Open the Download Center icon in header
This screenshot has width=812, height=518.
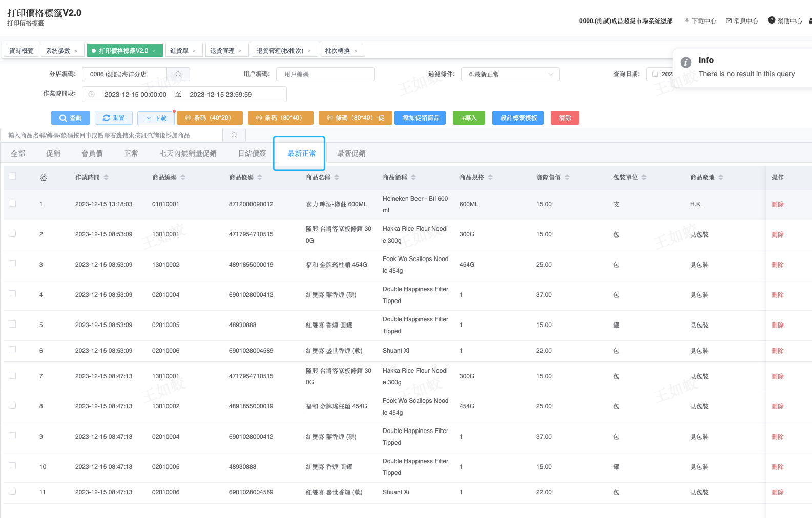pos(687,21)
